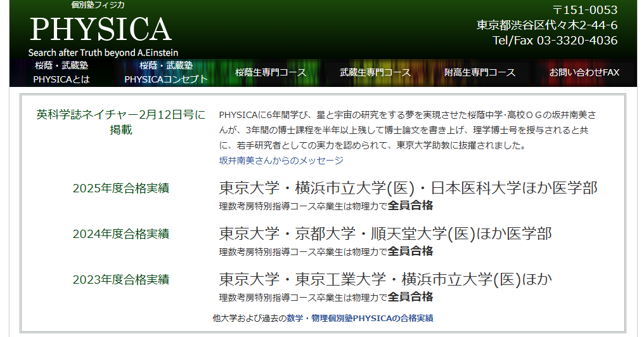The width and height of the screenshot is (644, 337).
Task: Go to 桜蔭生専門コース page
Action: tap(271, 72)
